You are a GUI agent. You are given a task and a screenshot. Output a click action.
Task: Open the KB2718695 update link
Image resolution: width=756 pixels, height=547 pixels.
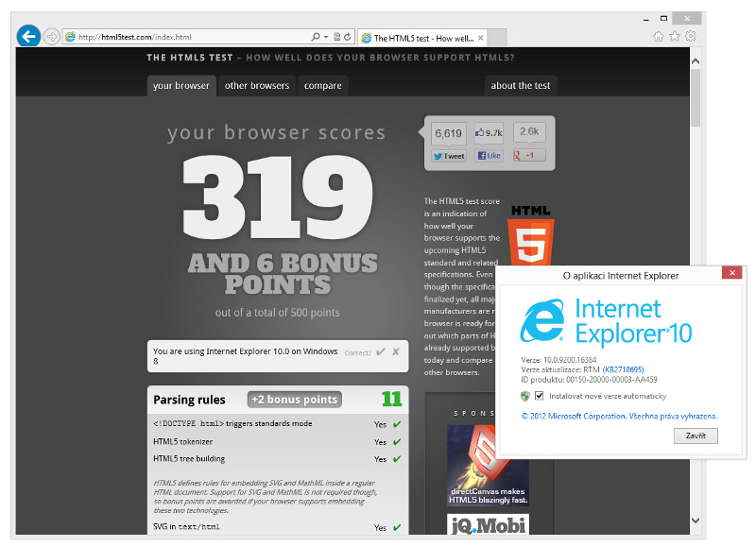[x=623, y=369]
